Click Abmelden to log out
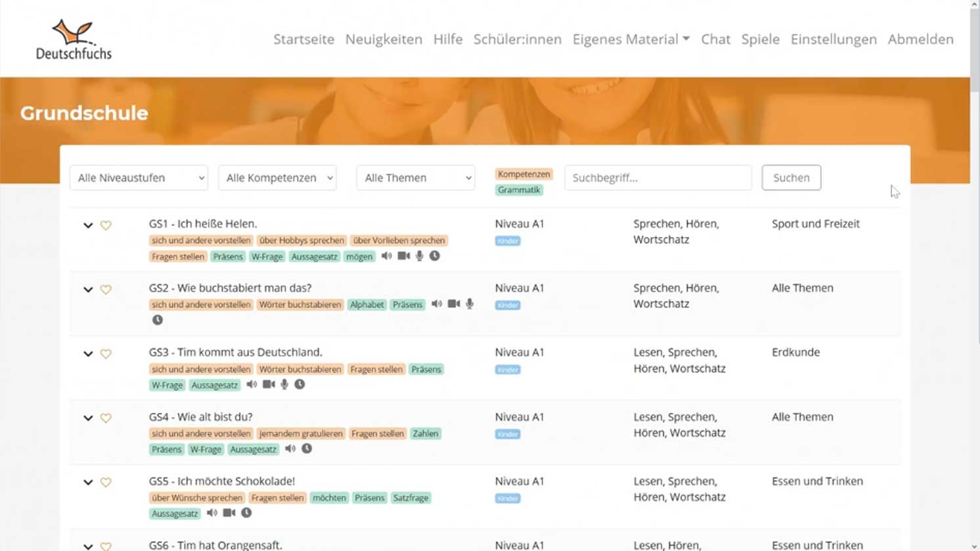 tap(920, 39)
